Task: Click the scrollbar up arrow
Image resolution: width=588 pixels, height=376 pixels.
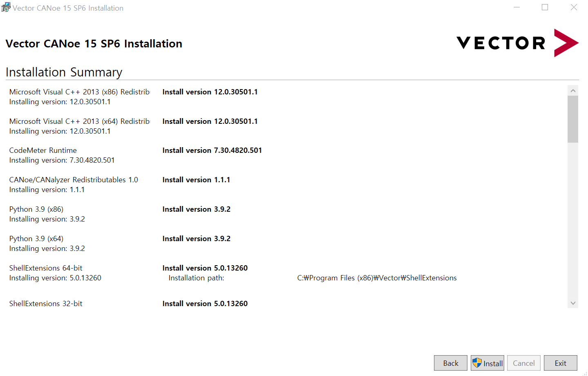Action: tap(573, 91)
